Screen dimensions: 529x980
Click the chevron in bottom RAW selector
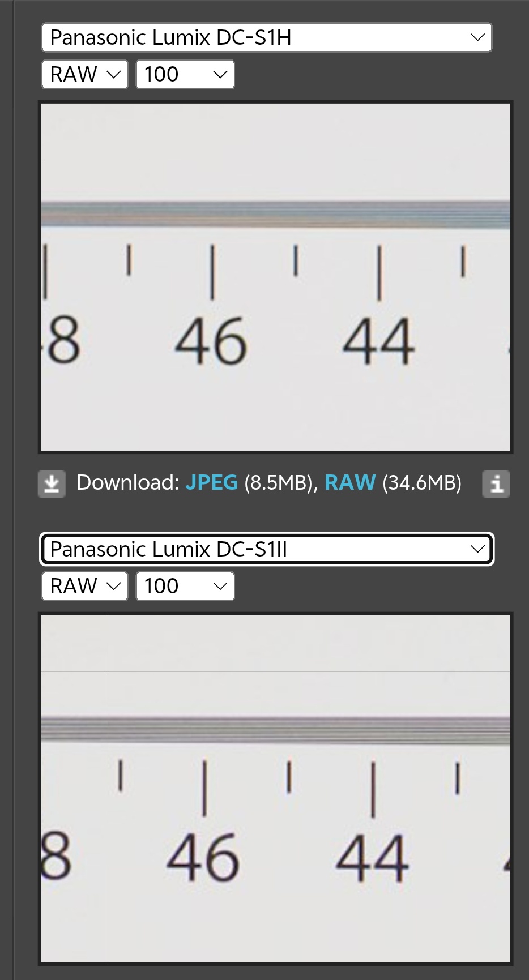point(113,586)
